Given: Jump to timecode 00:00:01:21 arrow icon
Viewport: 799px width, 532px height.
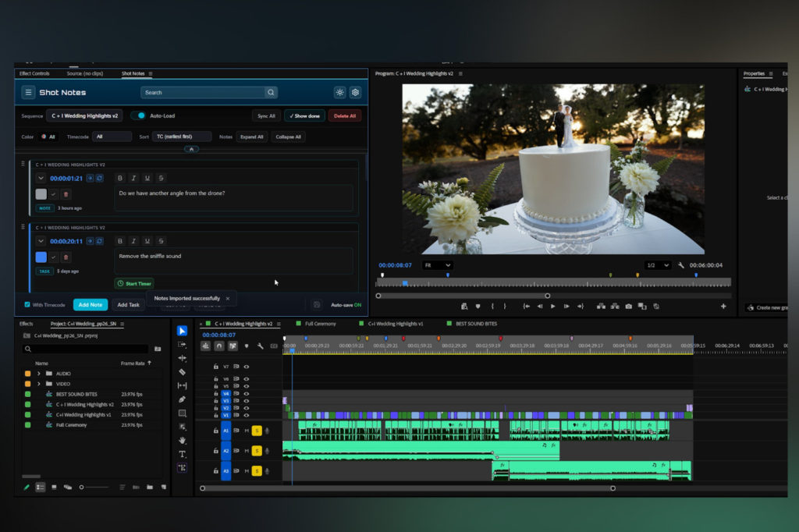Looking at the screenshot, I should [91, 179].
